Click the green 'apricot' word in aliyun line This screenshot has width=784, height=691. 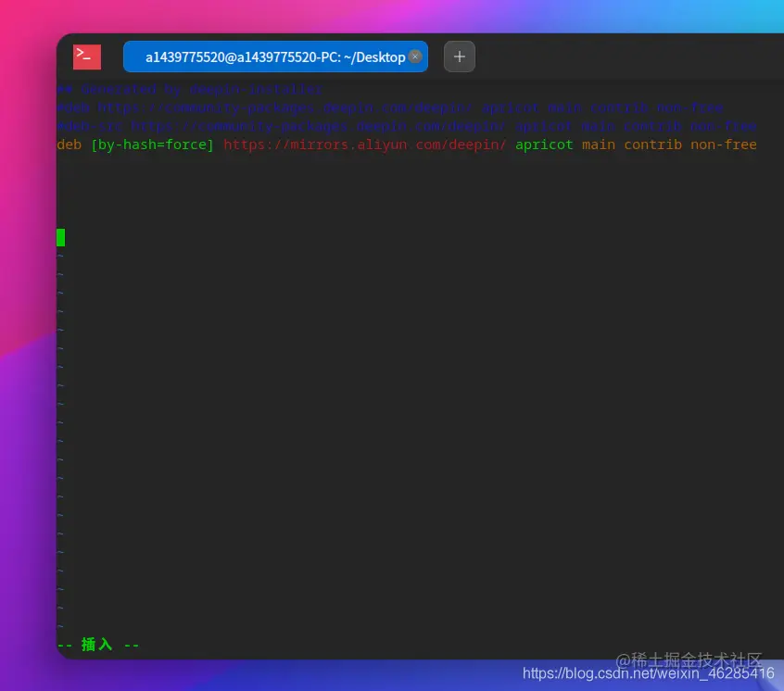[x=544, y=145]
